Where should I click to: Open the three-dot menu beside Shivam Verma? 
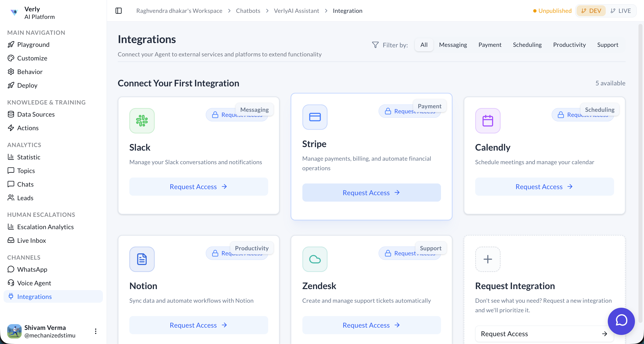click(95, 331)
